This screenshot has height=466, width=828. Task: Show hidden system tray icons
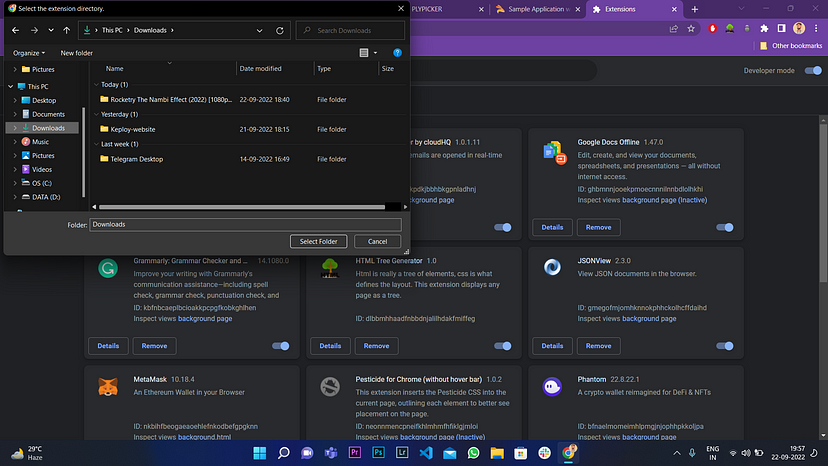(x=676, y=453)
